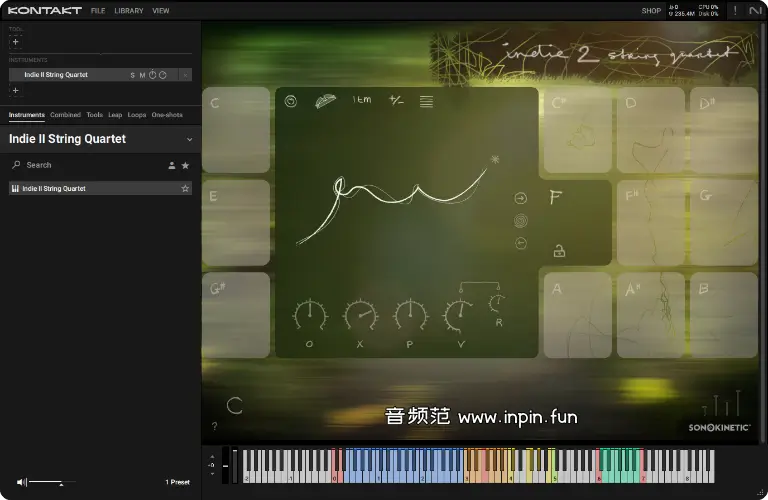Open the SHOP link
Screen dimensions: 768x500
651,10
